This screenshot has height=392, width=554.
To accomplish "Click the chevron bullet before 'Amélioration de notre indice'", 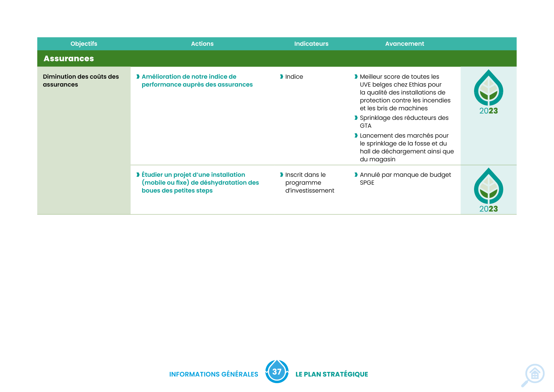I will coord(138,77).
